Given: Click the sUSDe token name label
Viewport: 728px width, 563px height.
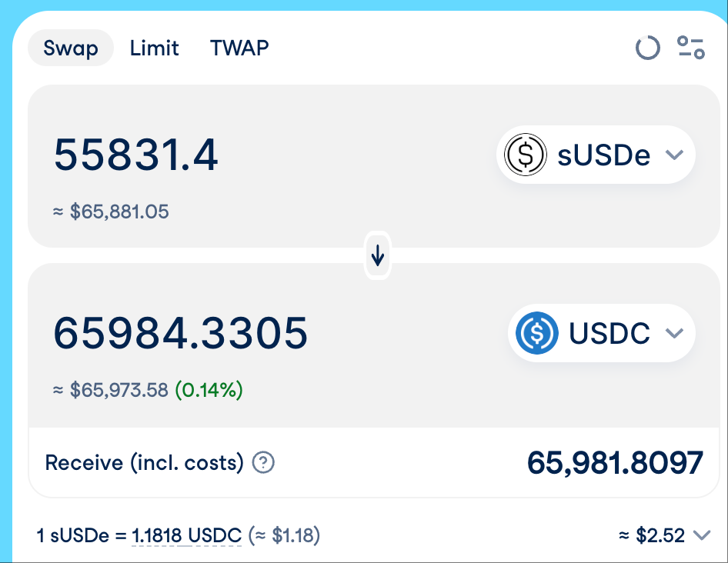Looking at the screenshot, I should pyautogui.click(x=604, y=155).
